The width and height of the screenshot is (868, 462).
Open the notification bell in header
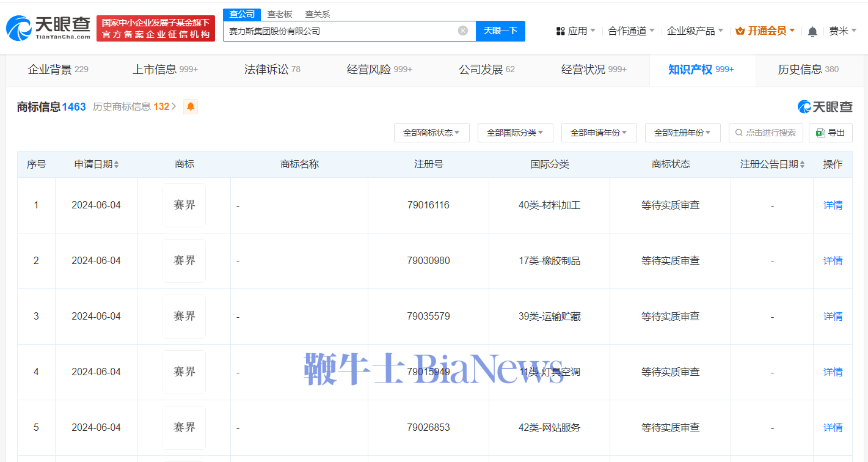[x=812, y=31]
